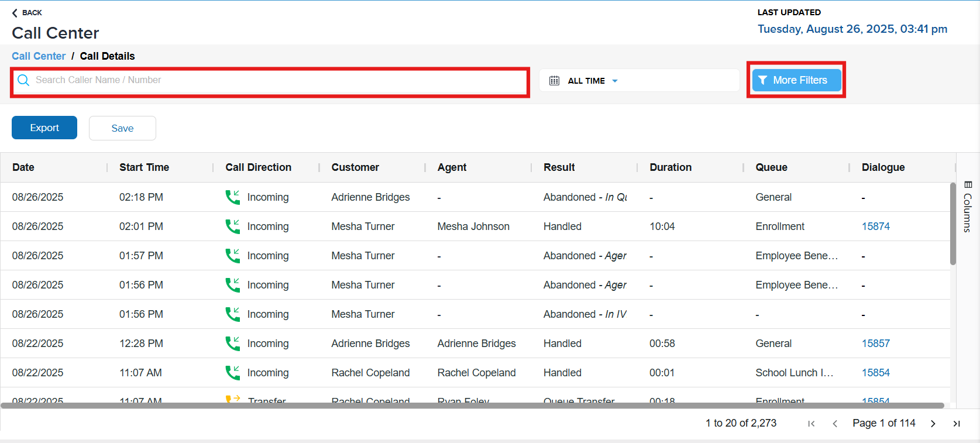Click the incoming call icon for 02:18 PM row
Screen dimensions: 980x443
[x=232, y=197]
